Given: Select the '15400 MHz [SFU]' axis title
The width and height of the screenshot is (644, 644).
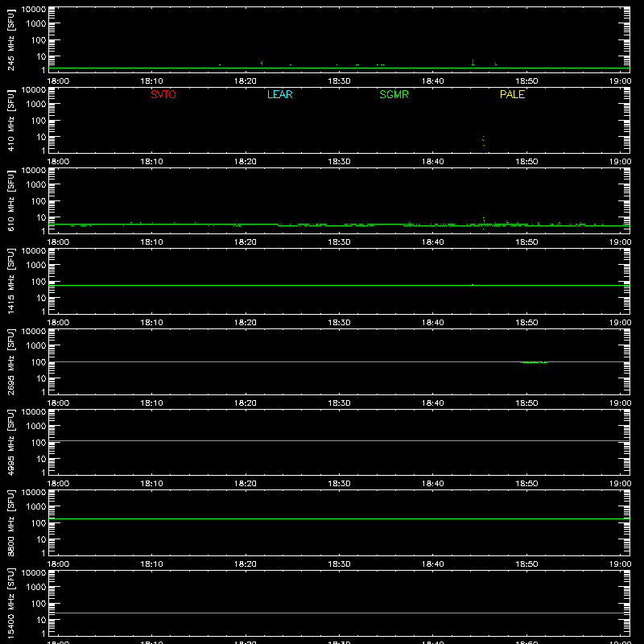Looking at the screenshot, I should tap(10, 603).
